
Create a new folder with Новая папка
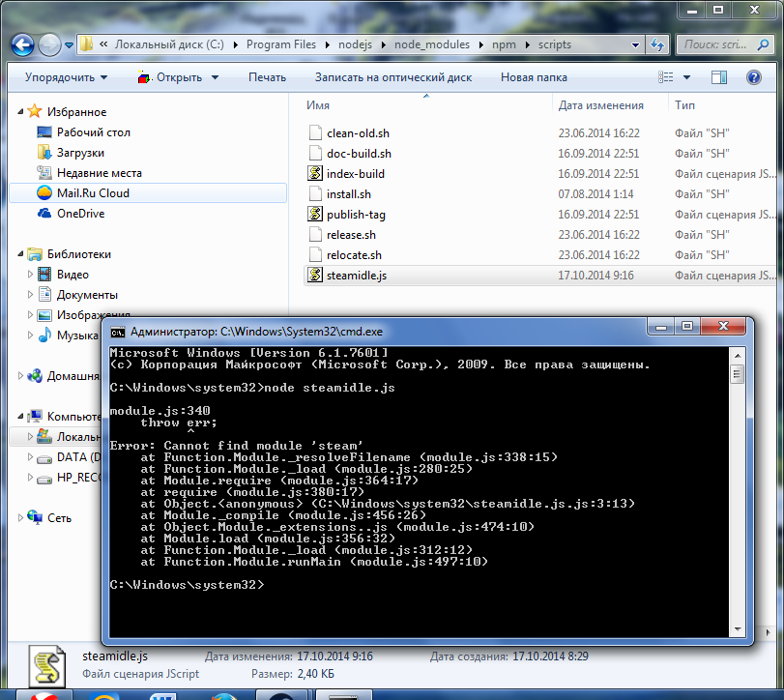pyautogui.click(x=534, y=77)
